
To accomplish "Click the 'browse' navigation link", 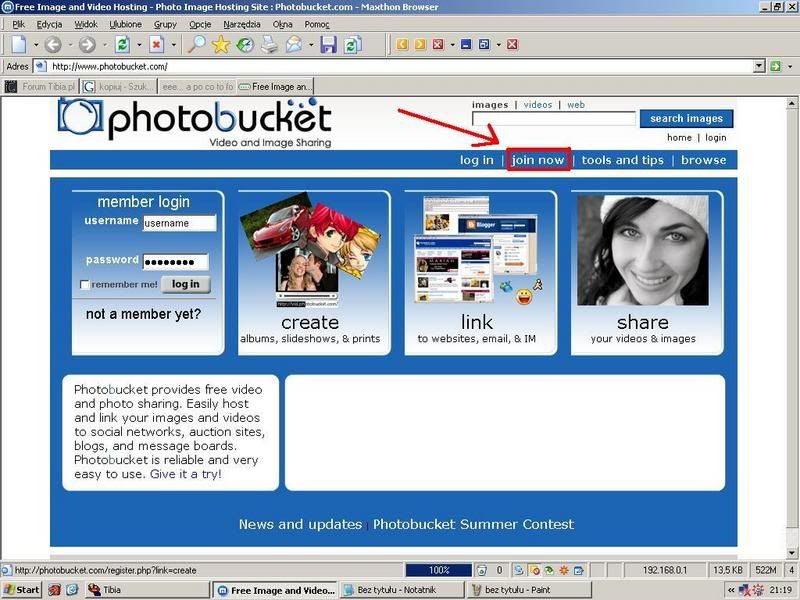I will pos(704,160).
